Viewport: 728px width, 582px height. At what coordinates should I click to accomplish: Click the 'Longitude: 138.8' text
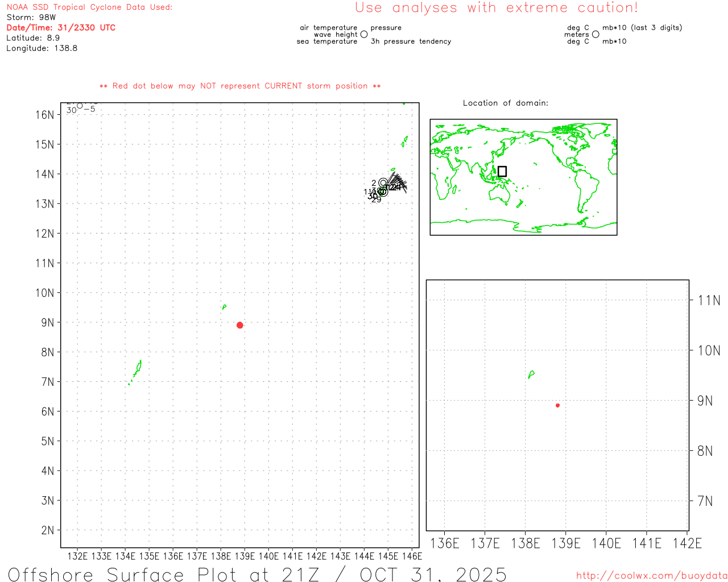pyautogui.click(x=42, y=48)
